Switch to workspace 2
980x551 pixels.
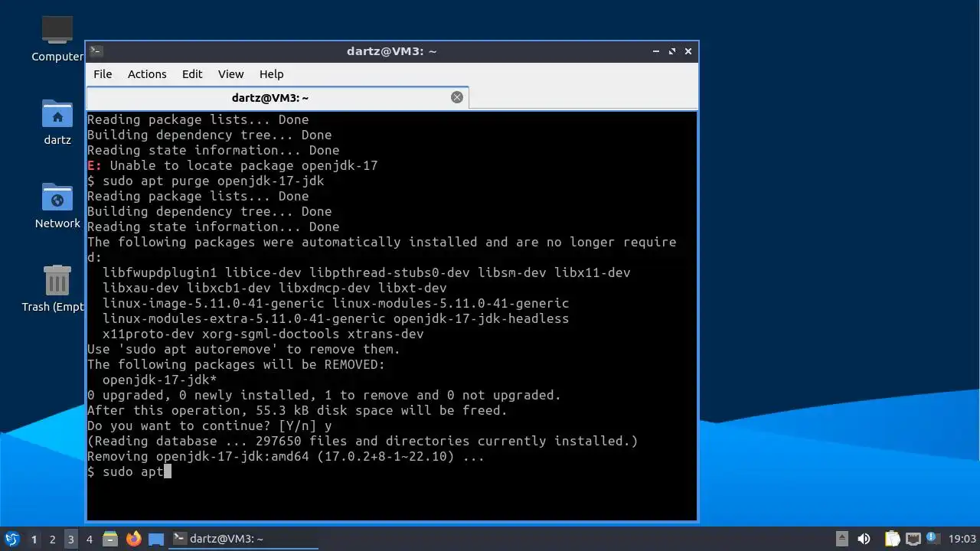[52, 540]
